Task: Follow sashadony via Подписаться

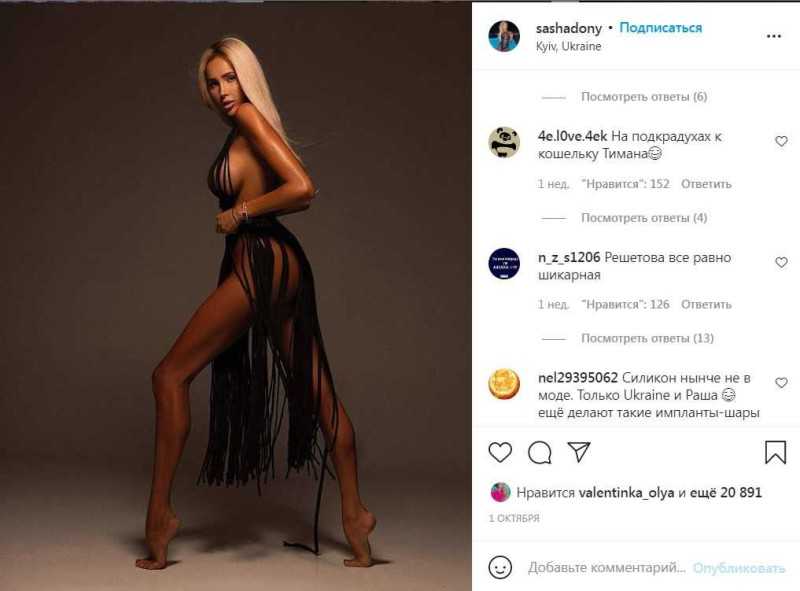Action: coord(661,28)
